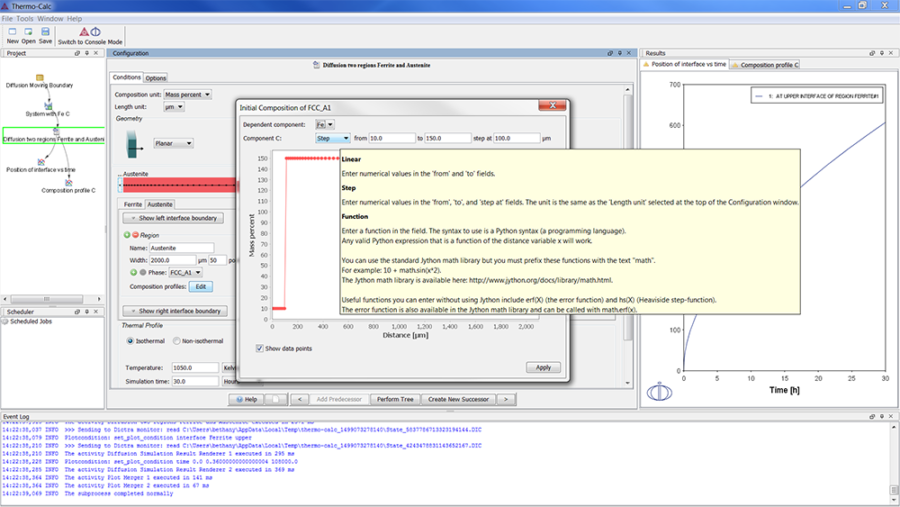Expand Show left interface boundary
Screen dimensions: 900x507
(x=173, y=218)
